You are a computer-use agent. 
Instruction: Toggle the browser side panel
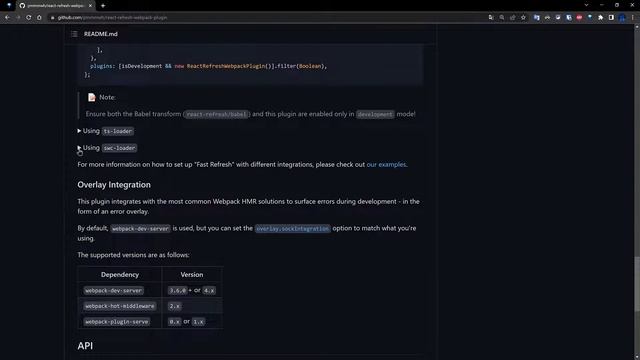[611, 18]
